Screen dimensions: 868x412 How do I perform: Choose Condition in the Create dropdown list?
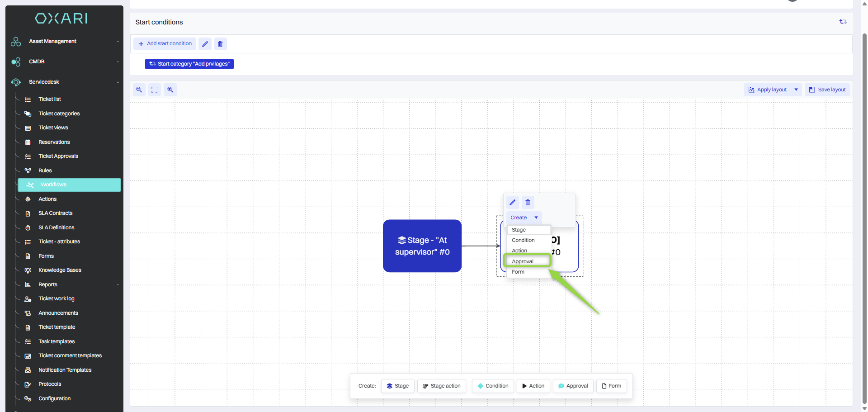[x=523, y=240]
